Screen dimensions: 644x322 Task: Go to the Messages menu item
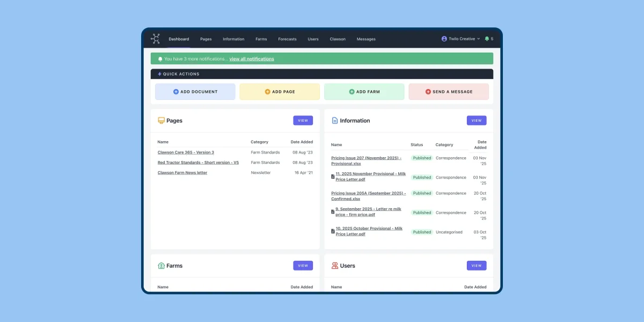pos(366,39)
